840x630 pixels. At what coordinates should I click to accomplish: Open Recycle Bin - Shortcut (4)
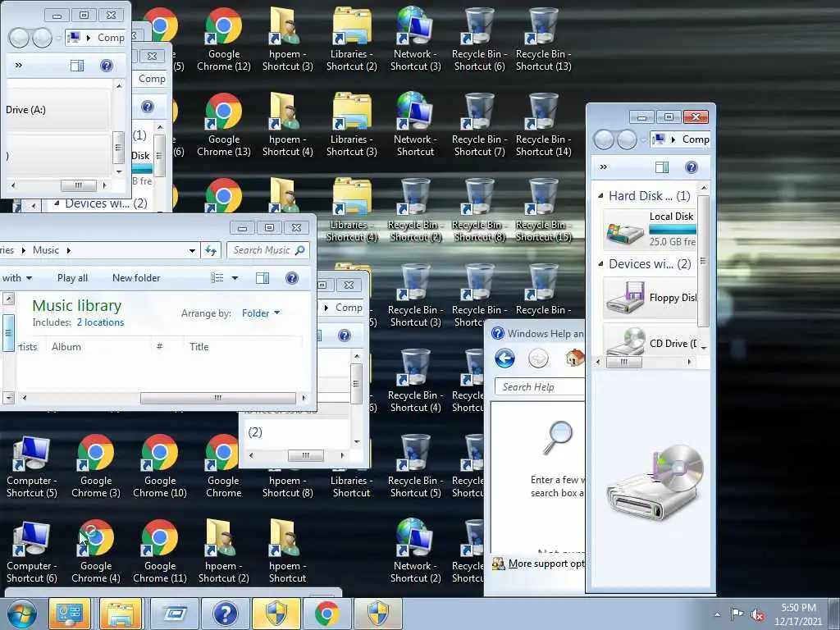point(415,380)
